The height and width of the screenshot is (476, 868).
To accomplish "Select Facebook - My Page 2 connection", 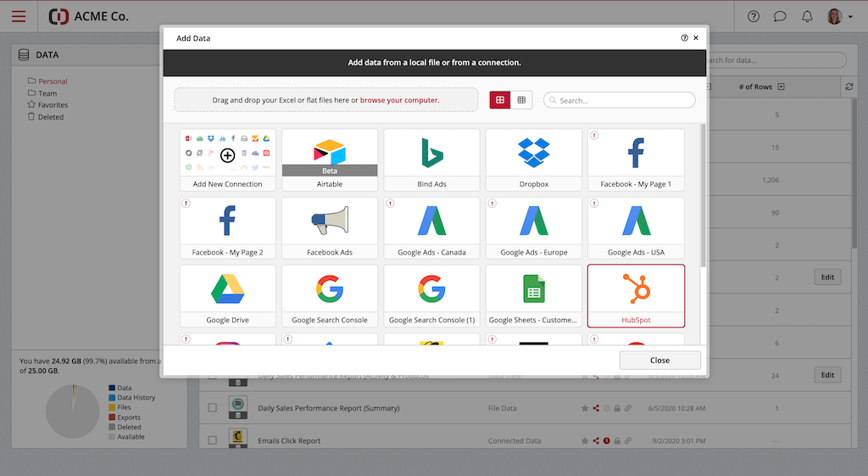I will pos(227,228).
